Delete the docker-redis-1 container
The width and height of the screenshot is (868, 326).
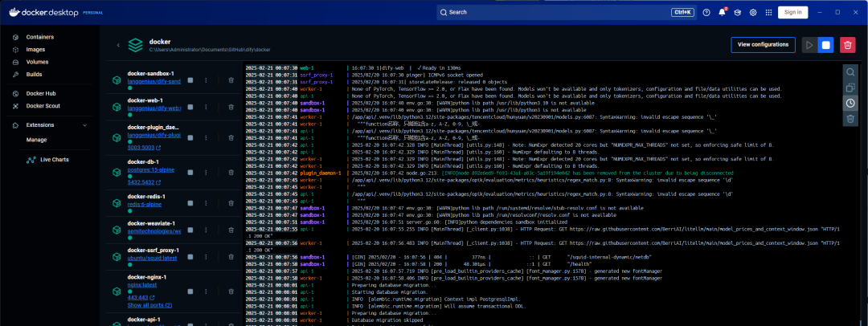coord(231,203)
